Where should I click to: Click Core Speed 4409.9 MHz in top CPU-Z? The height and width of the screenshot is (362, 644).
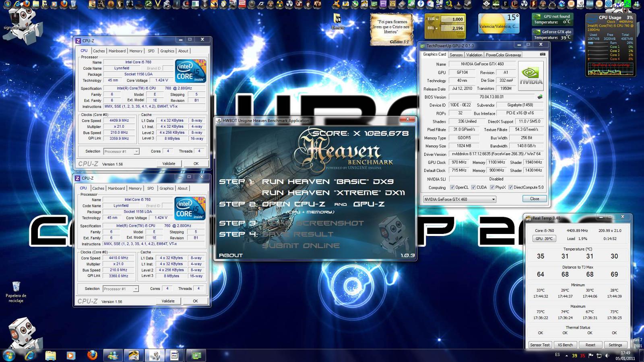pos(119,120)
